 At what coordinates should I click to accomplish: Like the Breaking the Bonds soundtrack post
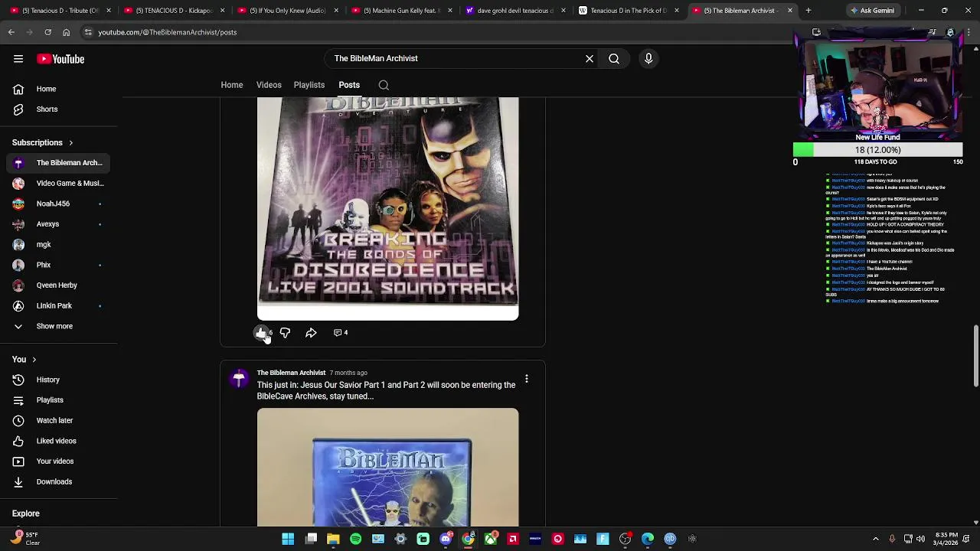pyautogui.click(x=262, y=333)
